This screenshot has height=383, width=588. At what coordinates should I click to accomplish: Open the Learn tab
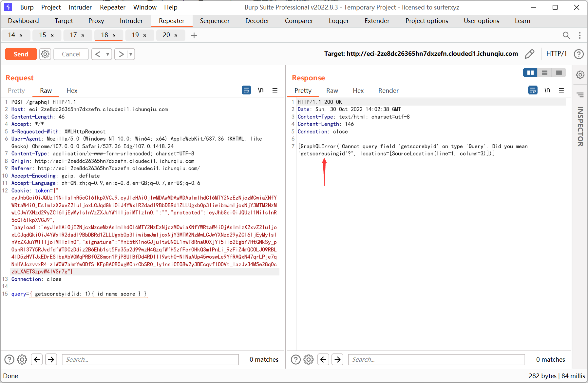[x=522, y=21]
